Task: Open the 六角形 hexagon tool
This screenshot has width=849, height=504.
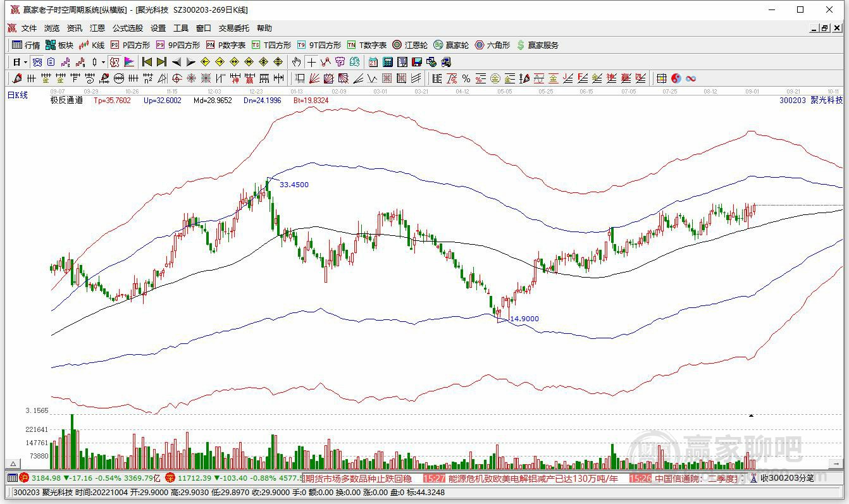Action: [492, 45]
